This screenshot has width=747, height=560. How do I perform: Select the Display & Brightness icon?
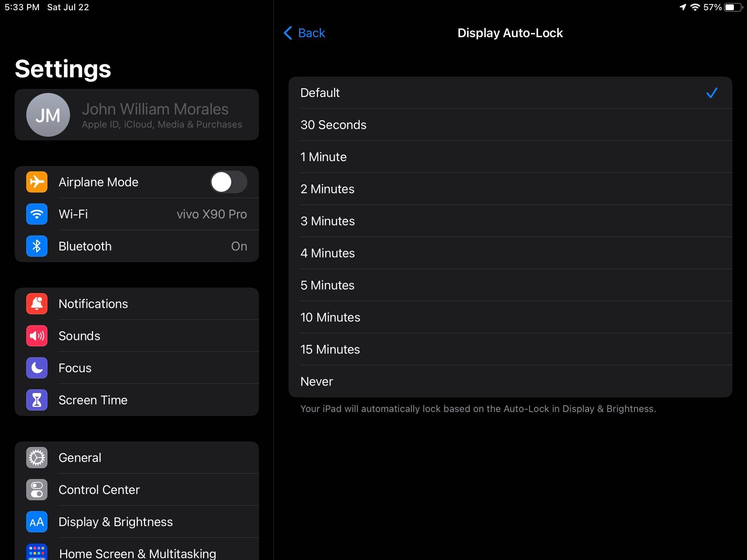(x=36, y=522)
